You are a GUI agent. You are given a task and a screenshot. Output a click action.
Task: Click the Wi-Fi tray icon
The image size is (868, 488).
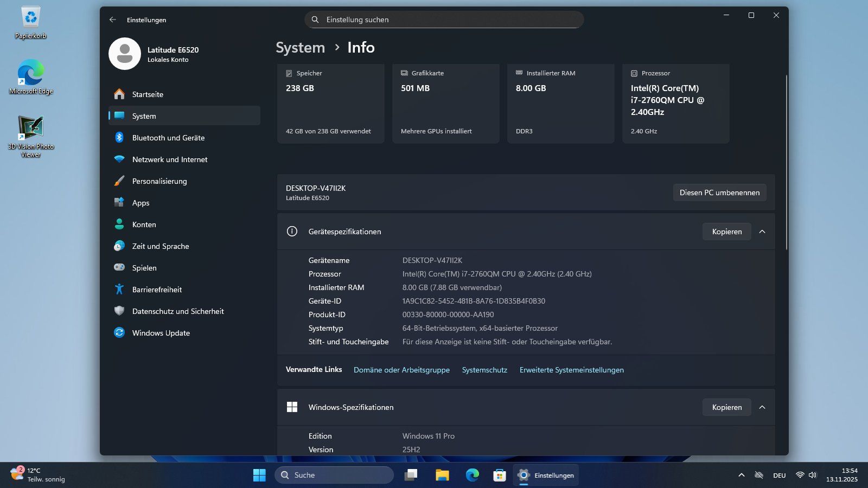(x=800, y=475)
